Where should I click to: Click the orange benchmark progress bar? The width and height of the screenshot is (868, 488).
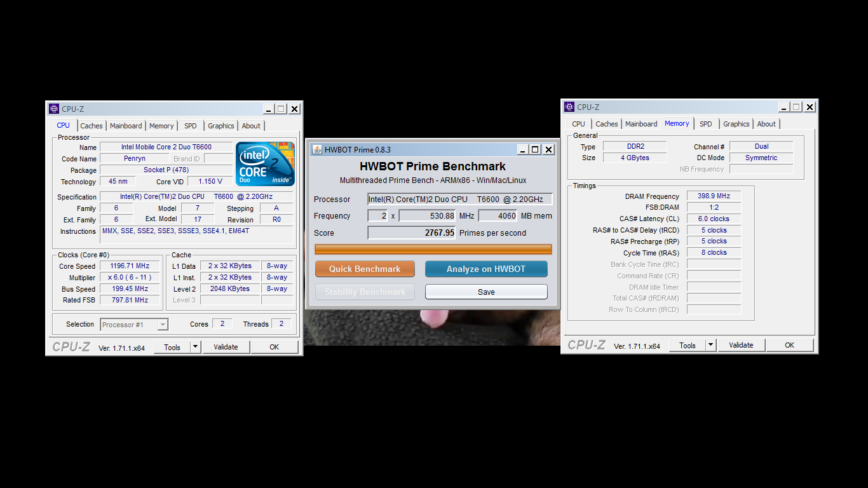tap(433, 249)
